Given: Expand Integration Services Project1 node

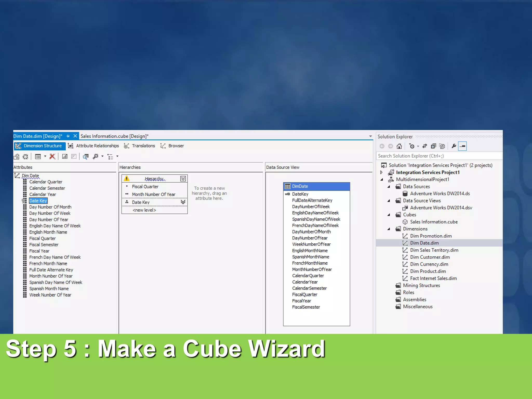Looking at the screenshot, I should point(381,172).
